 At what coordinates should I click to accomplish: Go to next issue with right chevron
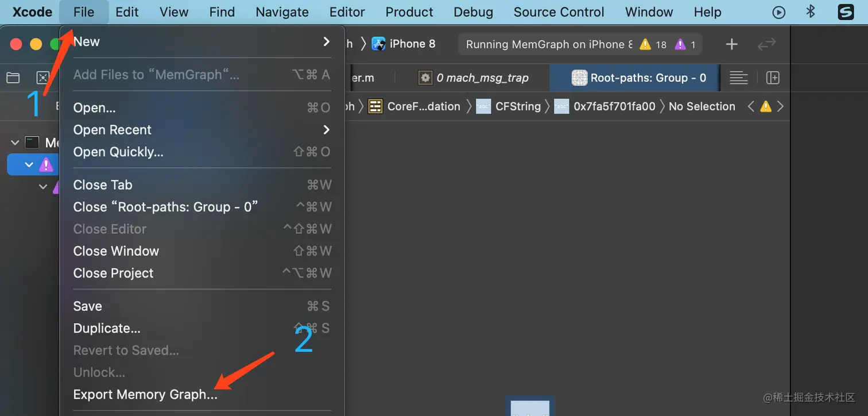point(780,106)
